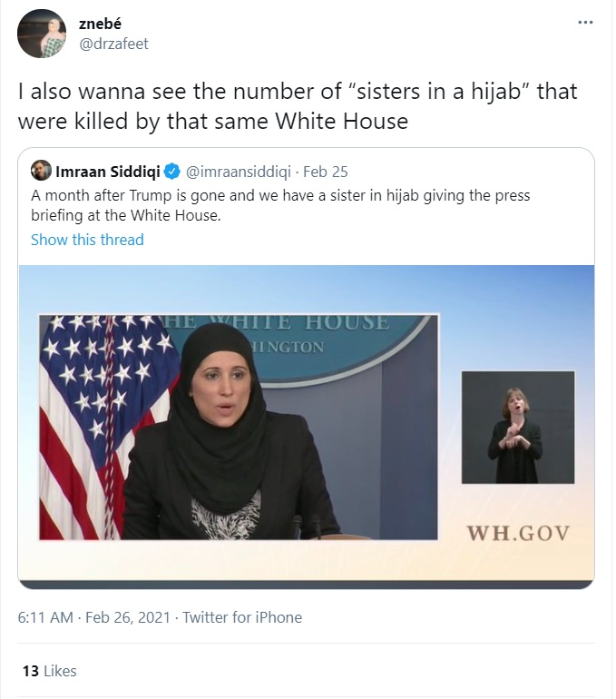Click the blue verified badge
This screenshot has width=616, height=699.
172,172
